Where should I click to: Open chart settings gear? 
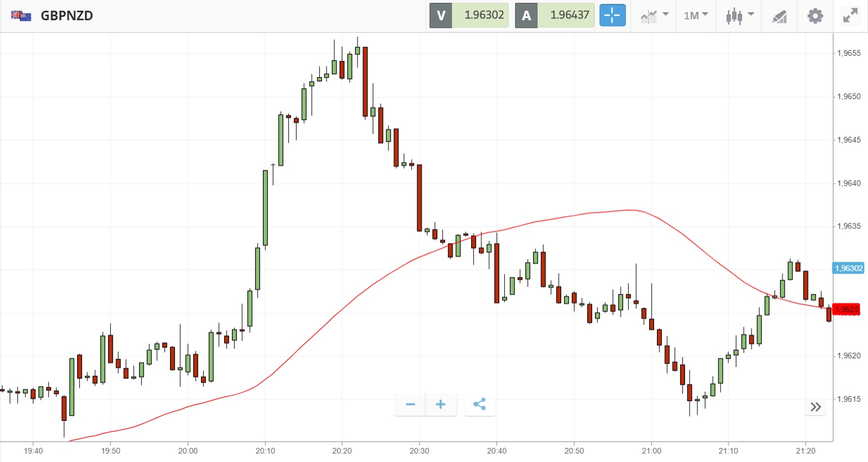(x=815, y=16)
